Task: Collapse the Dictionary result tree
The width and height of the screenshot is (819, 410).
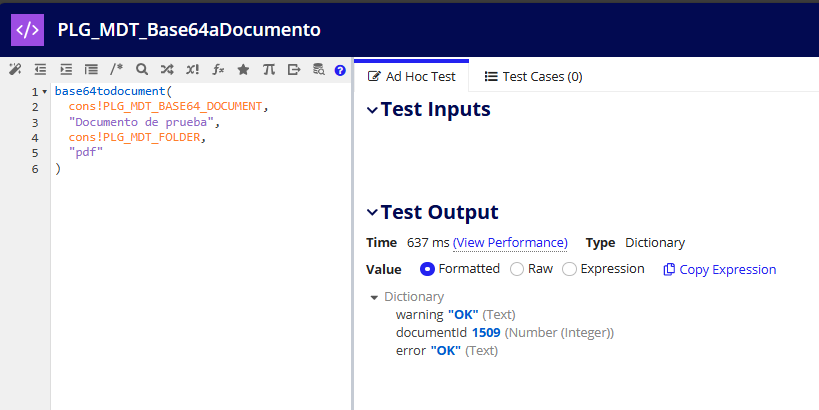Action: (374, 297)
